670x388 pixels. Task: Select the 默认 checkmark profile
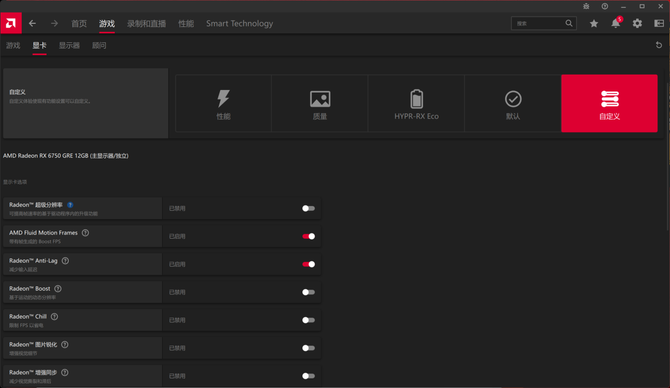(x=513, y=103)
